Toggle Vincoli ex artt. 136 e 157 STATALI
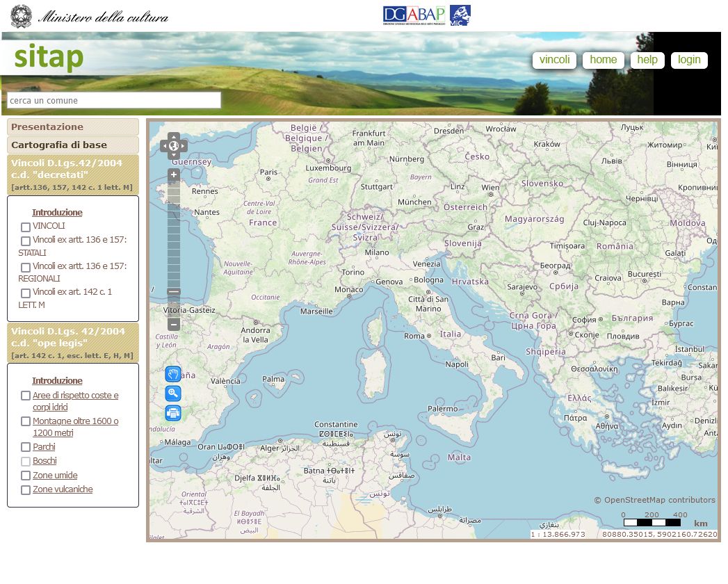This screenshot has width=728, height=584. 26,241
